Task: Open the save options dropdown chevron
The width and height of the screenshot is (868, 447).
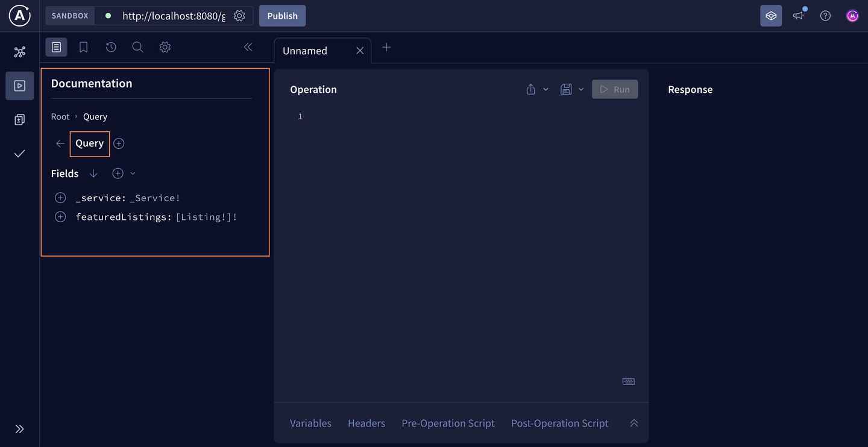Action: (x=581, y=89)
